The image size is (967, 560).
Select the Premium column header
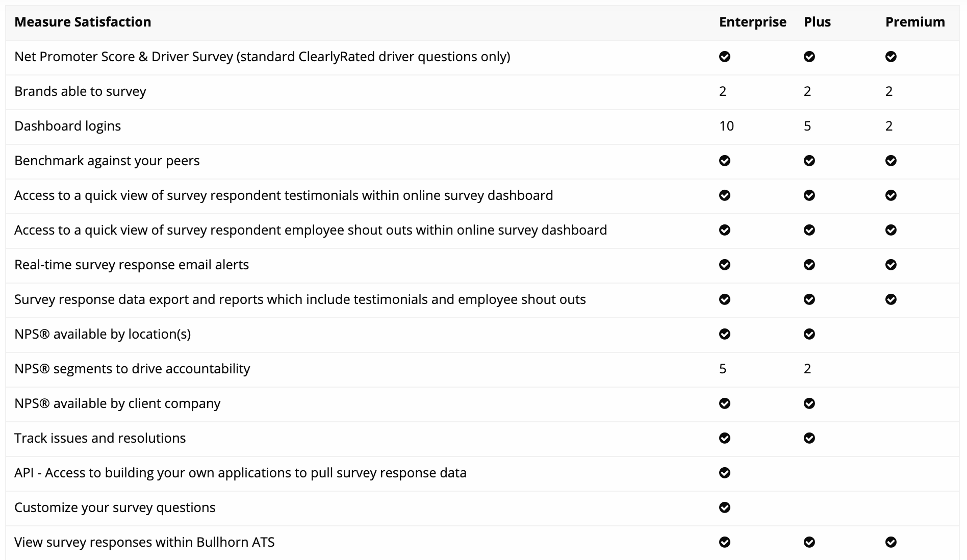(915, 22)
